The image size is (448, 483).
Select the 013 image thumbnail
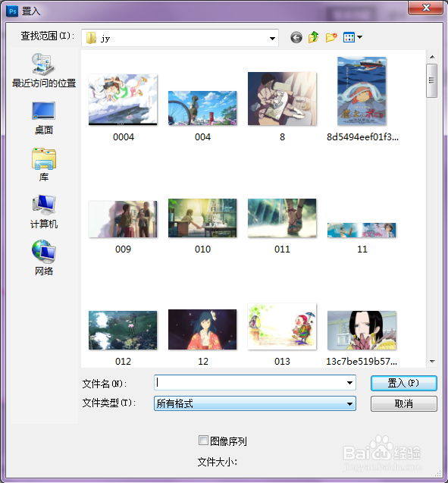click(x=282, y=327)
